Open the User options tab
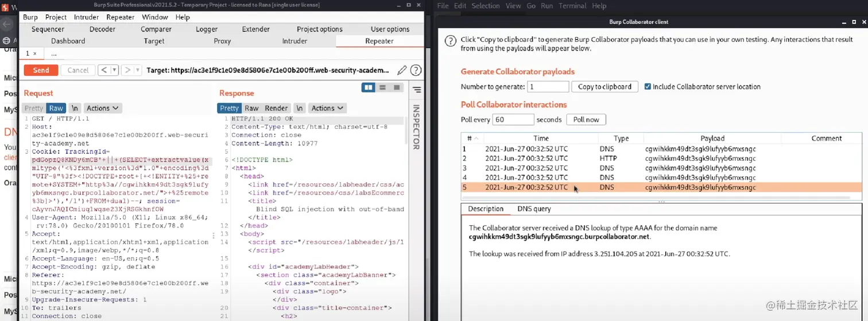Screen dimensions: 868x321 (x=390, y=29)
